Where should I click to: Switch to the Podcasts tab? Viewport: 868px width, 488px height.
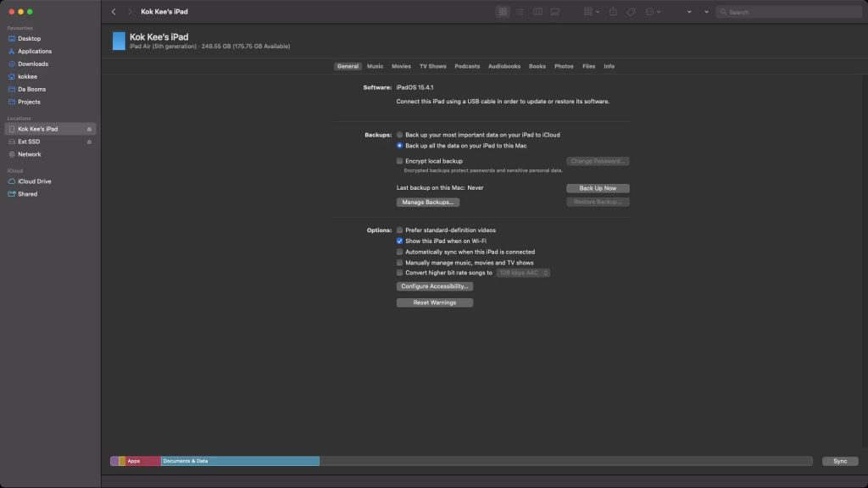click(x=467, y=66)
